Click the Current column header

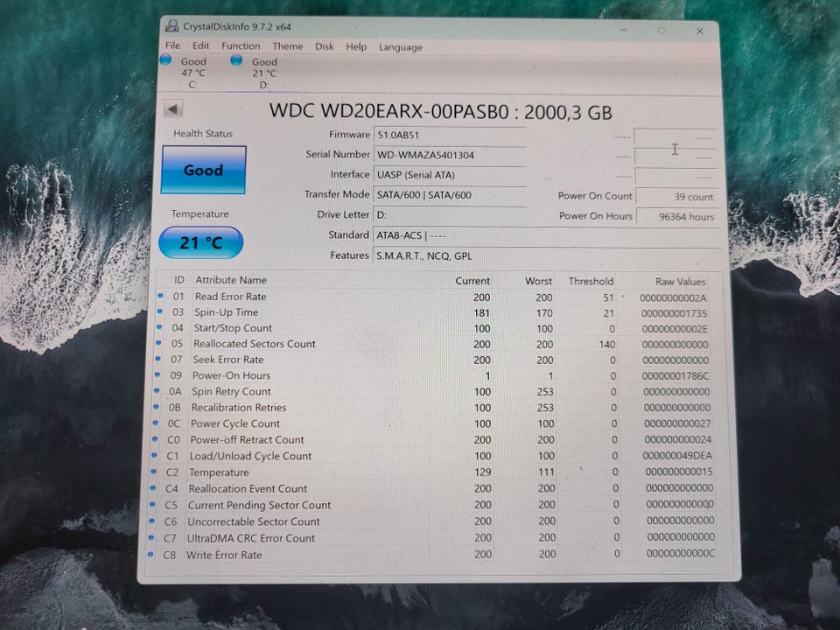[x=472, y=281]
